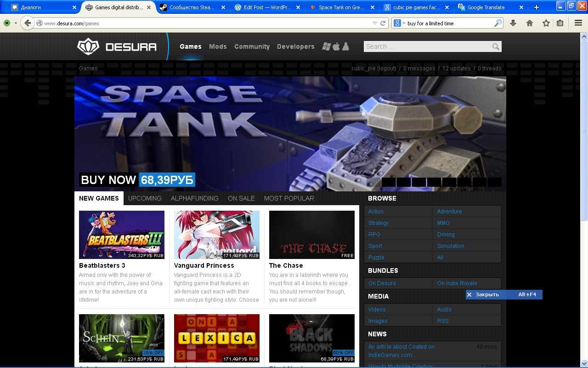The height and width of the screenshot is (368, 588).
Task: Go to the browser home page icon
Action: click(x=530, y=23)
